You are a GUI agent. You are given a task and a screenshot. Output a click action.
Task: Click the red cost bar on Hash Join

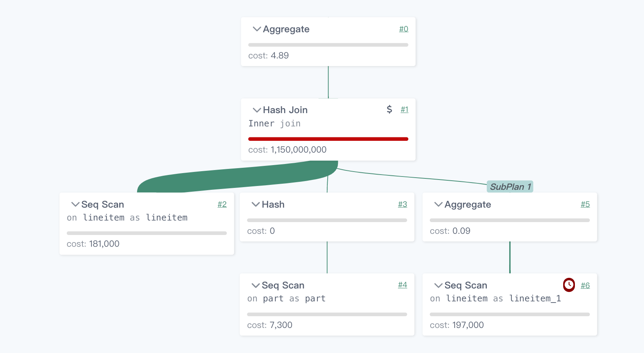[x=328, y=139]
